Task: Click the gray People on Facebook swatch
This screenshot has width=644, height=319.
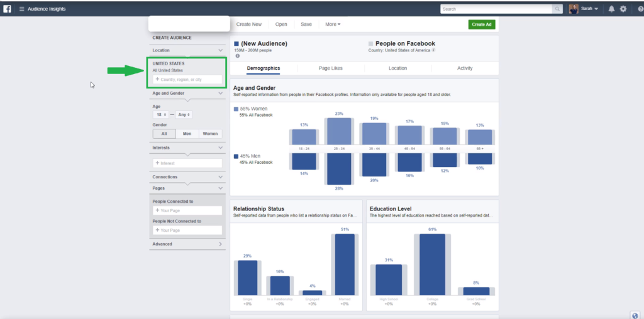Action: click(371, 43)
